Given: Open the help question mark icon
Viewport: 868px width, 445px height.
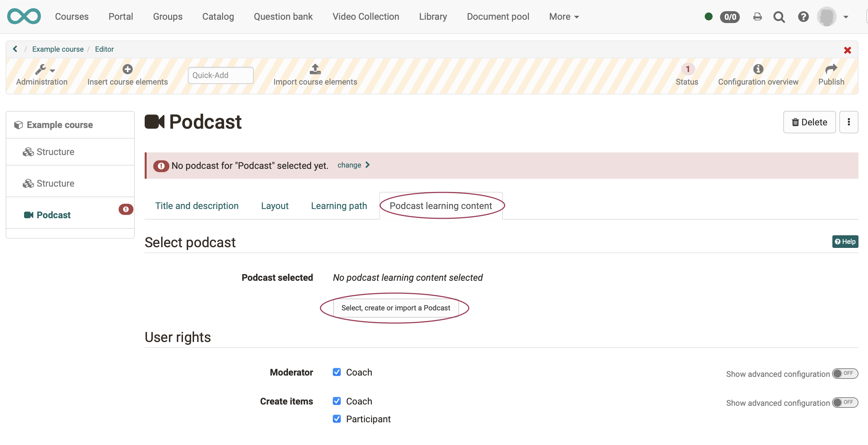Looking at the screenshot, I should coord(803,17).
